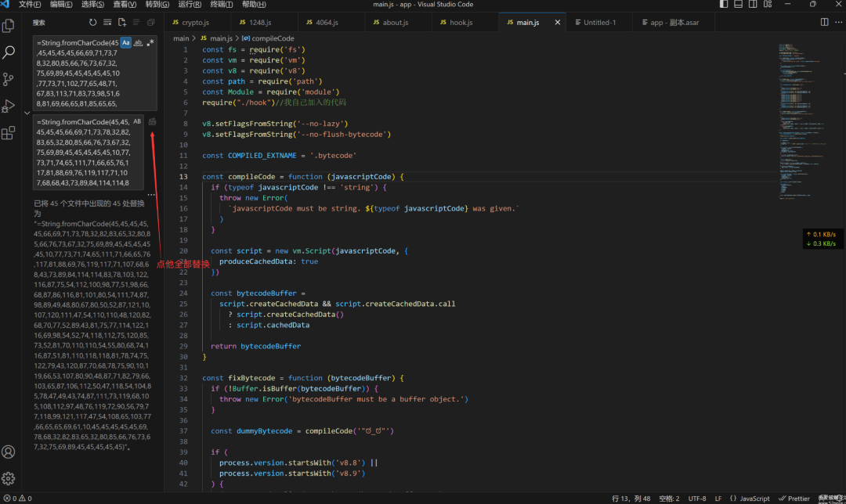Open Run and Debug view
This screenshot has height=504, width=846.
[x=8, y=106]
